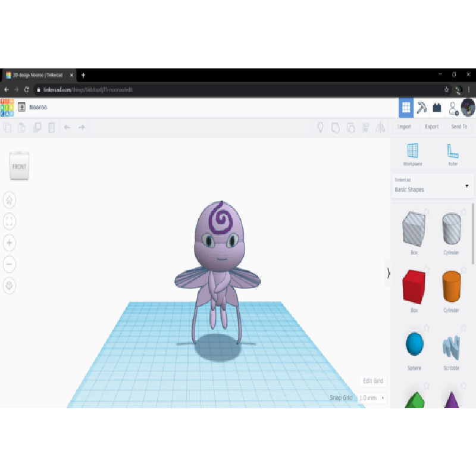
Task: Click the Export button
Action: click(432, 127)
